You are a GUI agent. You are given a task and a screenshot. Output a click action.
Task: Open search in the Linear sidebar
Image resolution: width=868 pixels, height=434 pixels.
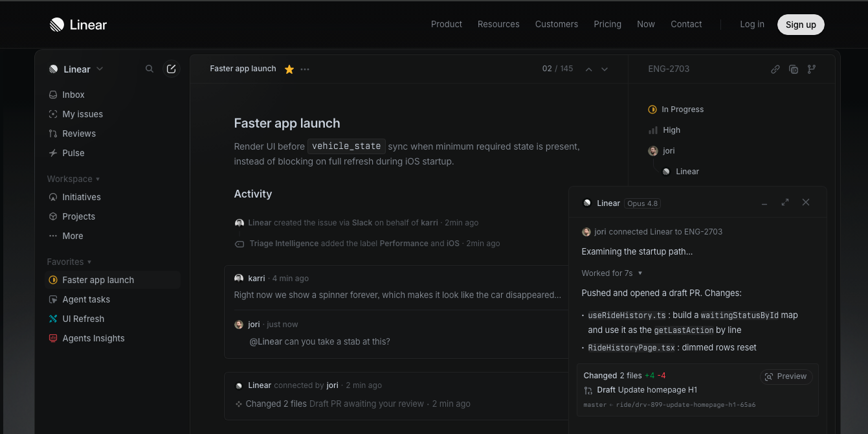[x=150, y=69]
